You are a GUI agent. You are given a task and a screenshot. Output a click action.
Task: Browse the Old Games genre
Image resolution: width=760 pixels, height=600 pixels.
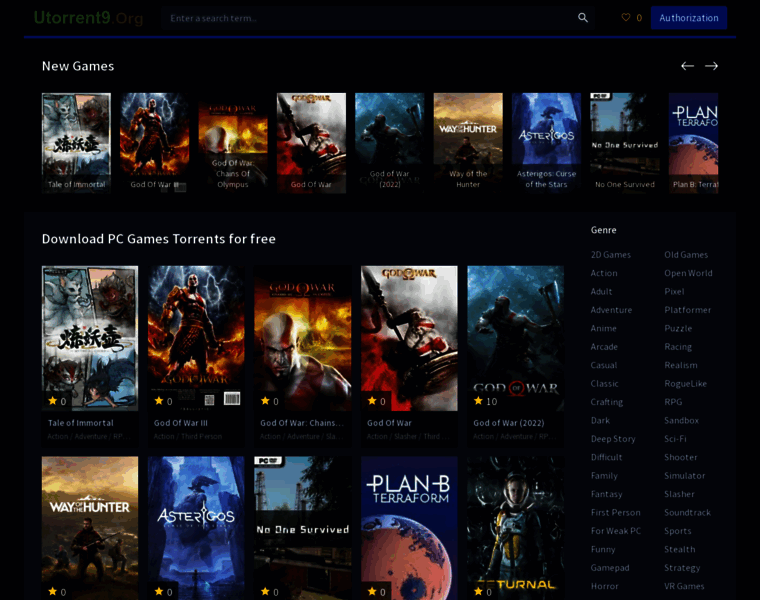686,254
